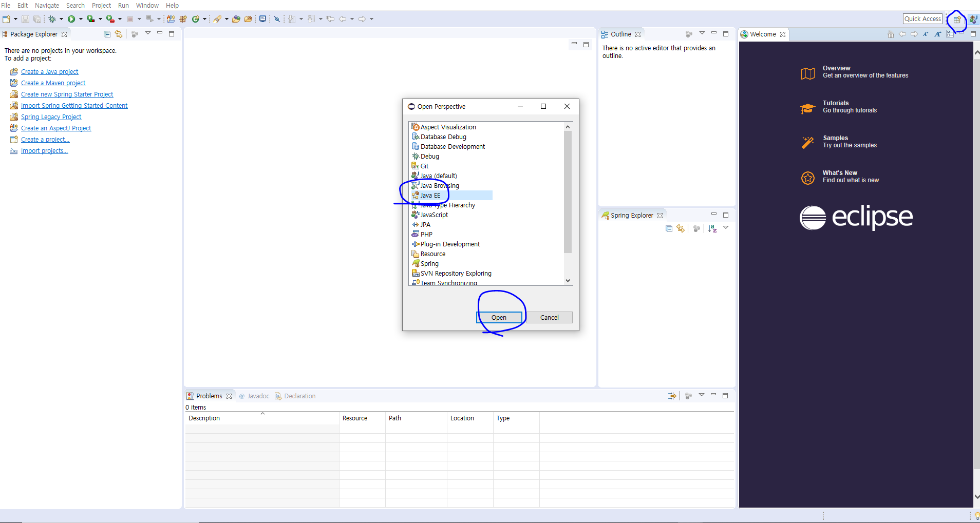Click the Samples wand icon
This screenshot has width=980, height=523.
coord(808,143)
